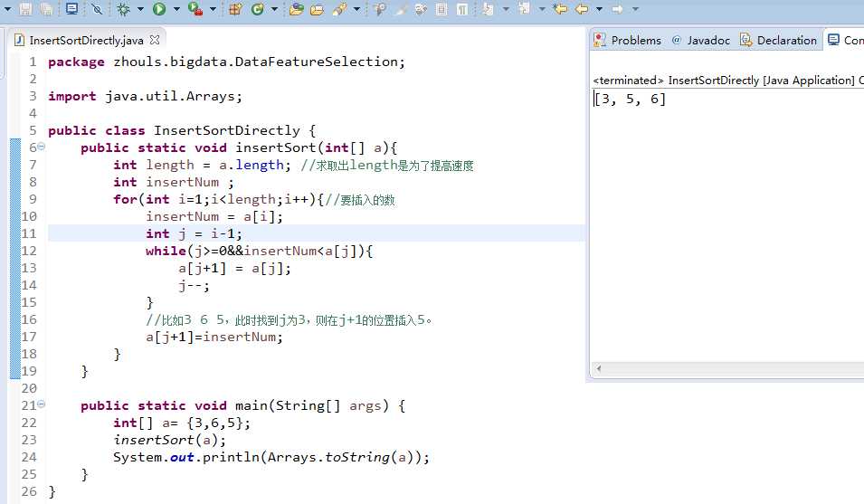
Task: Open the Next Annotation dropdown arrow
Action: tap(506, 9)
